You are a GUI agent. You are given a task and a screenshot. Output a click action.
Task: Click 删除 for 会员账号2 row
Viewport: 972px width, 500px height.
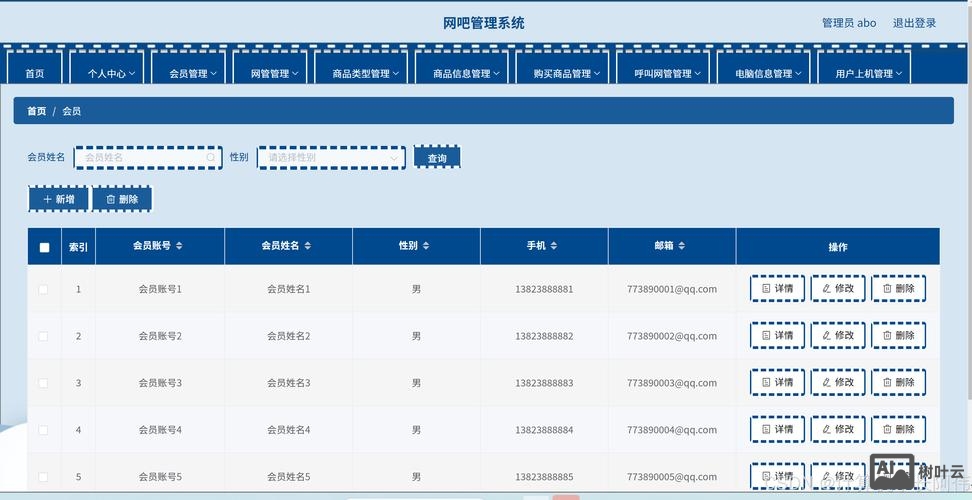click(x=899, y=335)
